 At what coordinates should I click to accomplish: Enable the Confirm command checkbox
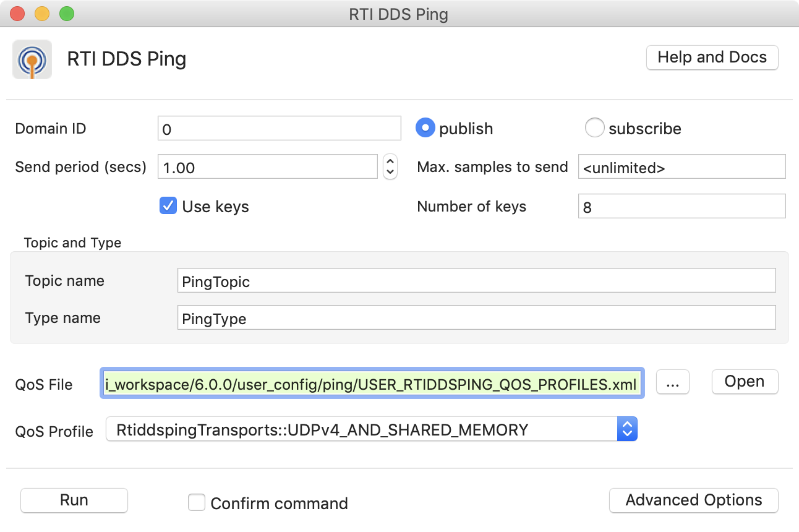pyautogui.click(x=196, y=502)
